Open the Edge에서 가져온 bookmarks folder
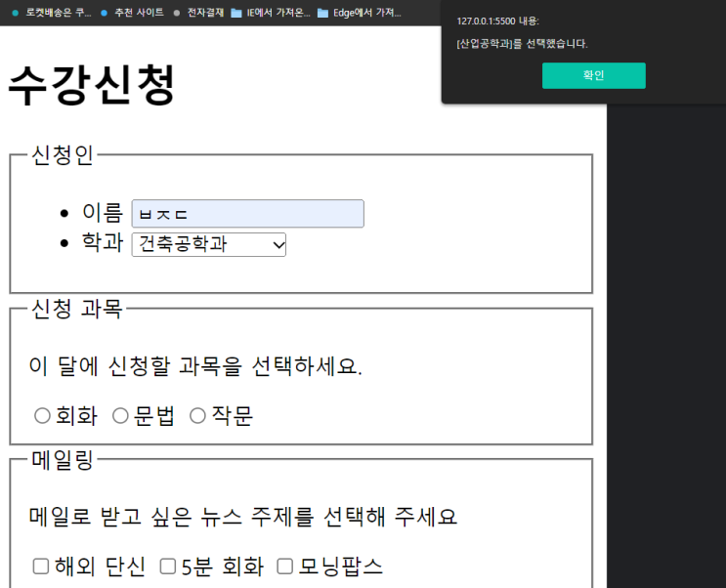Image resolution: width=726 pixels, height=588 pixels. (x=360, y=13)
